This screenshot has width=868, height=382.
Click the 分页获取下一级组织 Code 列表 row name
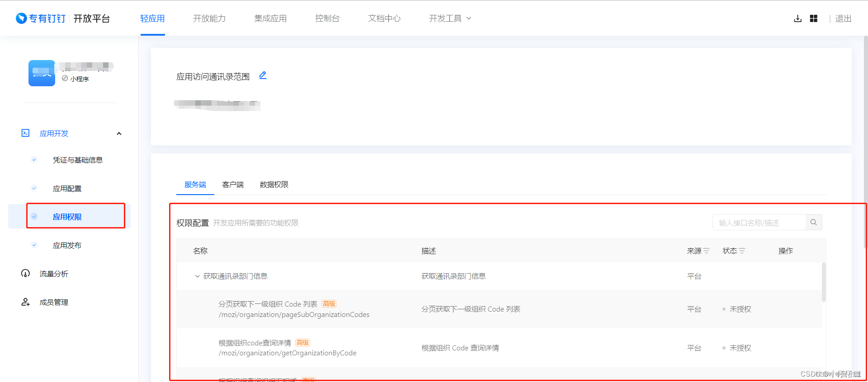(x=268, y=304)
